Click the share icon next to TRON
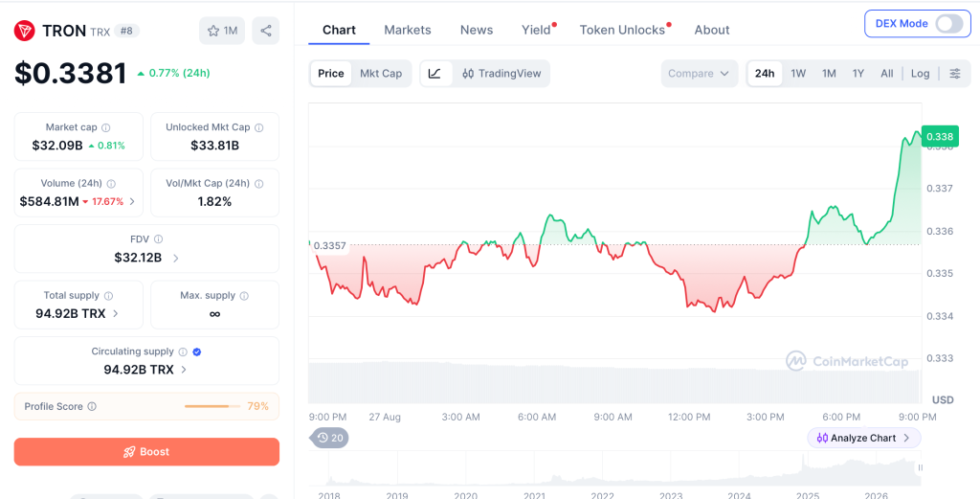Screen dimensions: 980x499 click(266, 31)
